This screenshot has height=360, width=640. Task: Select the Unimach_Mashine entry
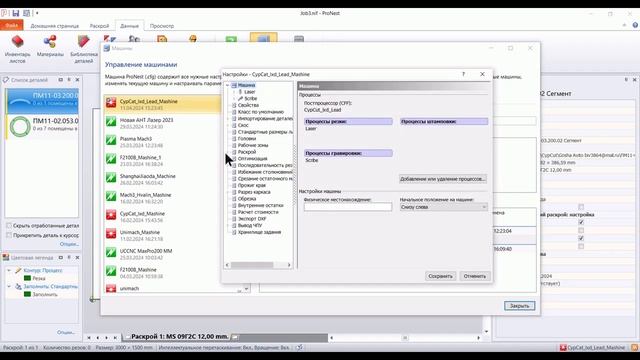click(162, 235)
